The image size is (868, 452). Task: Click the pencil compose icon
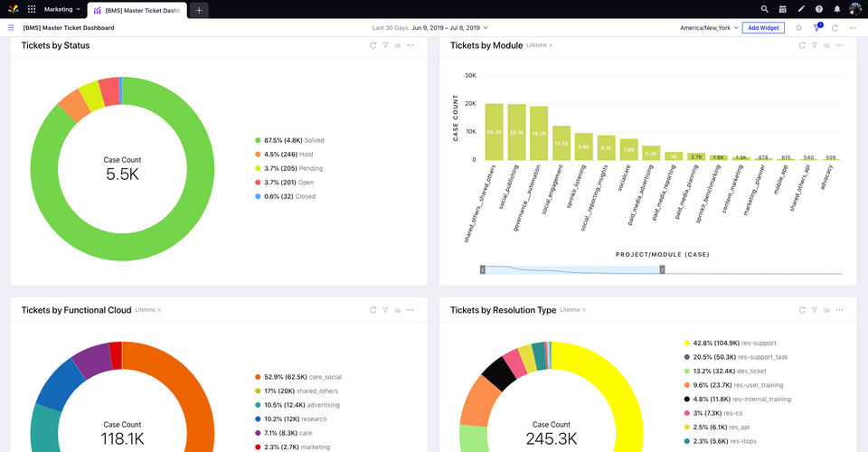tap(801, 9)
